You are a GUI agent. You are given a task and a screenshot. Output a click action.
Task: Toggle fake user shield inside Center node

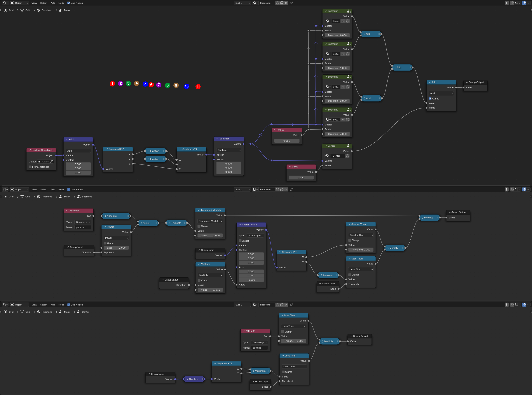coord(348,156)
